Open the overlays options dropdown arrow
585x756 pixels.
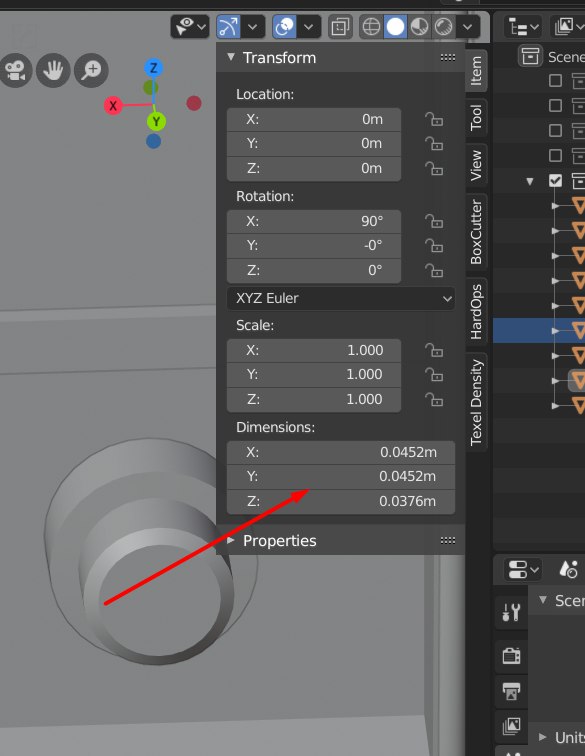pos(309,27)
